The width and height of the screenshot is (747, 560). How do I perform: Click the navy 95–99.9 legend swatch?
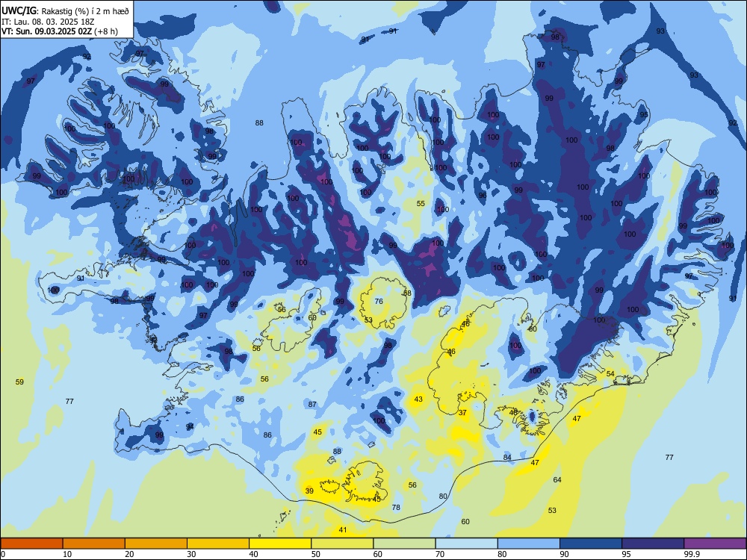point(653,544)
